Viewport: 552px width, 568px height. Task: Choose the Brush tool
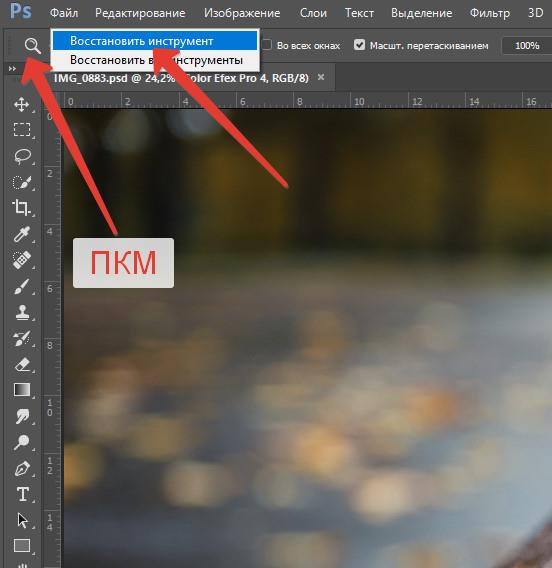[22, 287]
